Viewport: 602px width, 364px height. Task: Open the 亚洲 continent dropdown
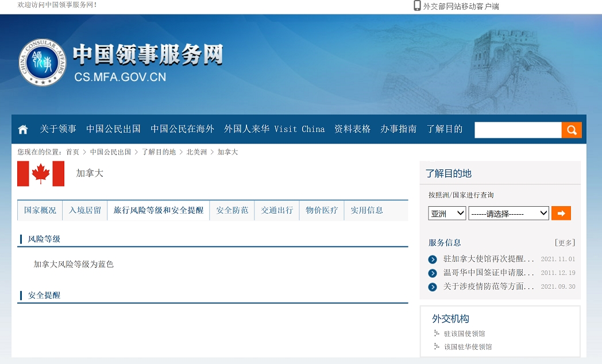pos(447,213)
